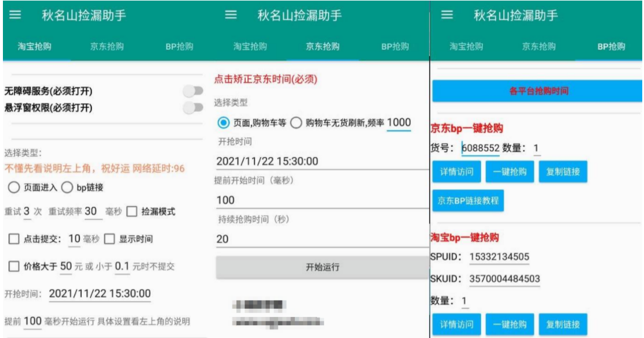Tap 复制链接 under 京东bp一键抢购
Image resolution: width=644 pixels, height=338 pixels.
(x=563, y=172)
